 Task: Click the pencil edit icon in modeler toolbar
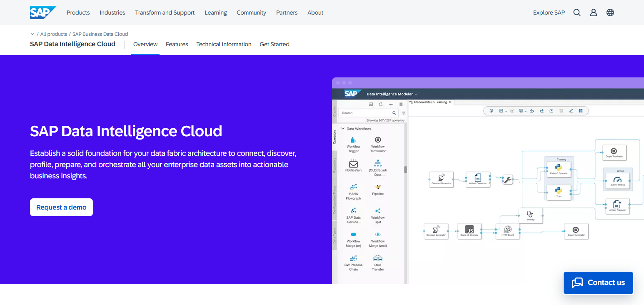pyautogui.click(x=571, y=111)
